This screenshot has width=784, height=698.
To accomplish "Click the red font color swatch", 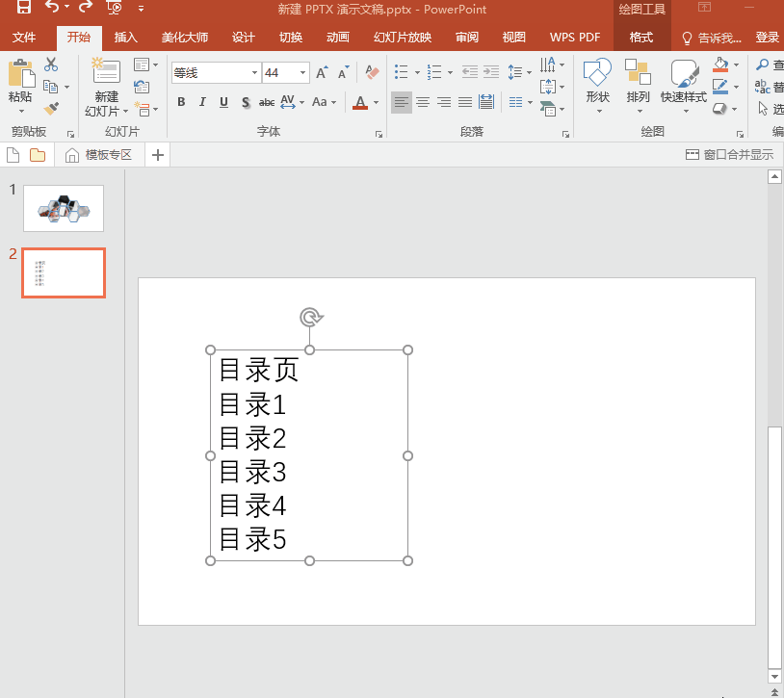I will 360,103.
